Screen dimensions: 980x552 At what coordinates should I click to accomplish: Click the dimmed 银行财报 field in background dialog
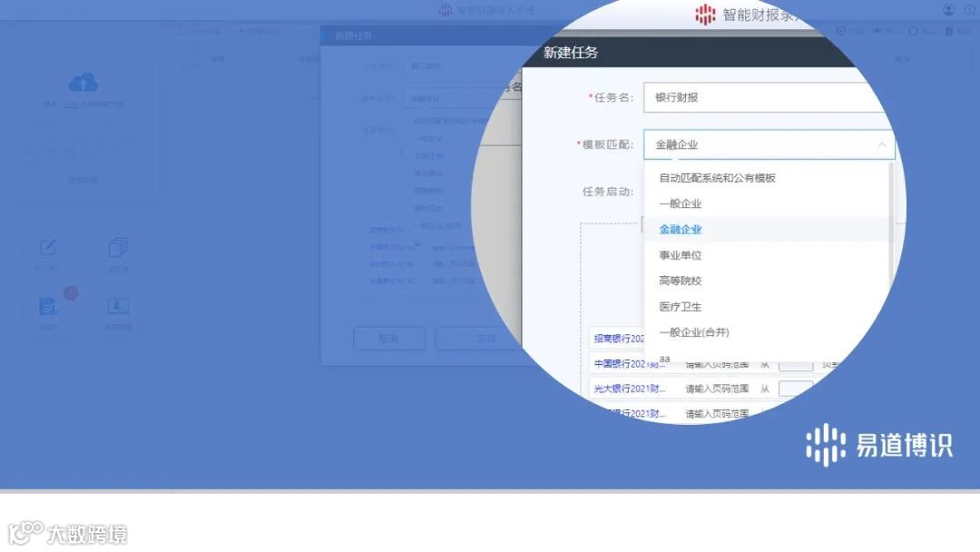[459, 65]
